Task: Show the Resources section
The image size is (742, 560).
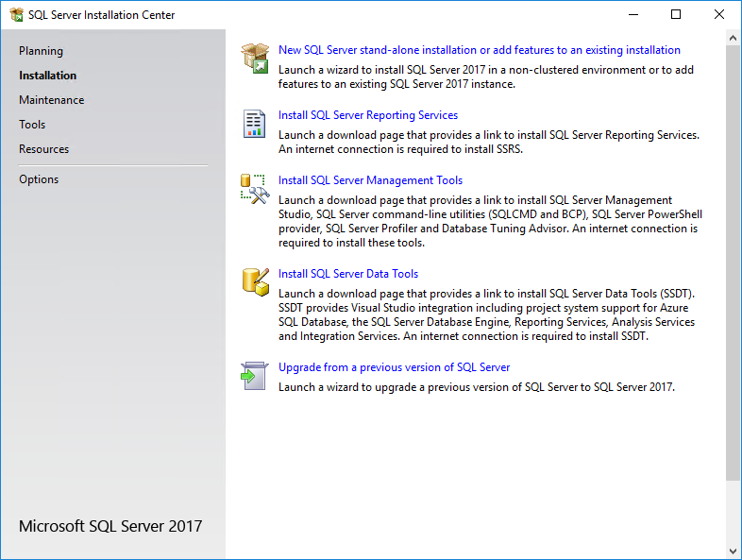Action: tap(44, 149)
